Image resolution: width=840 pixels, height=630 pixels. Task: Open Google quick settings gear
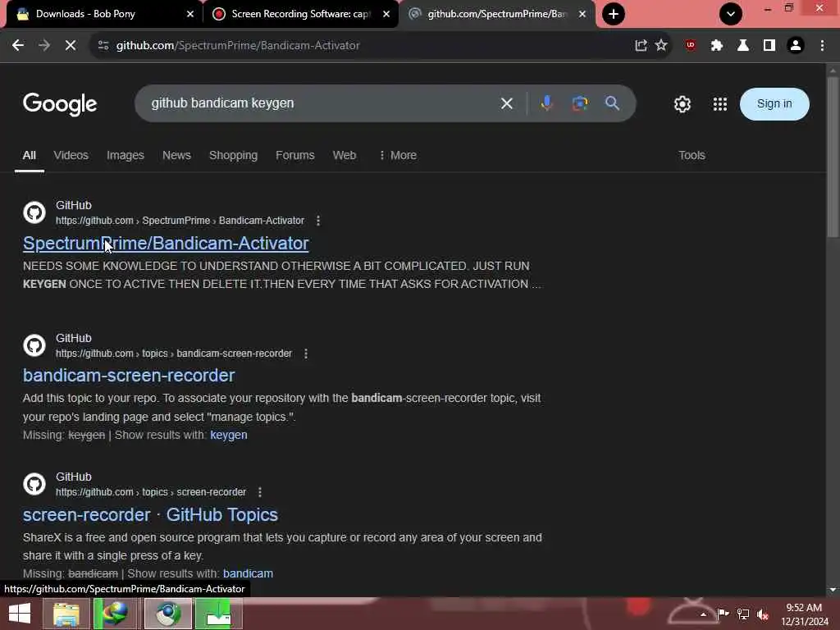pos(682,104)
